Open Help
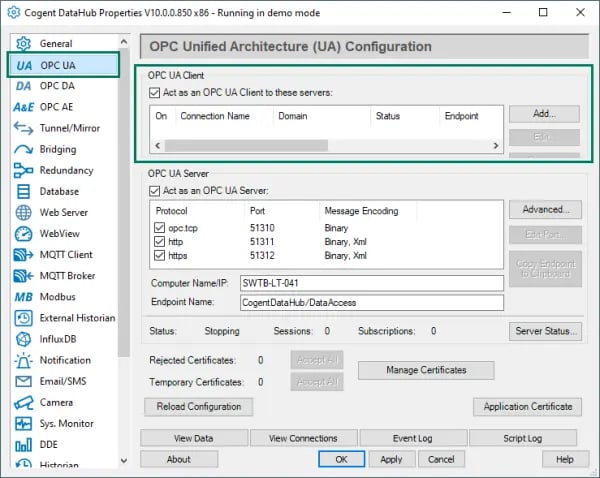This screenshot has height=478, width=600. pos(565,459)
